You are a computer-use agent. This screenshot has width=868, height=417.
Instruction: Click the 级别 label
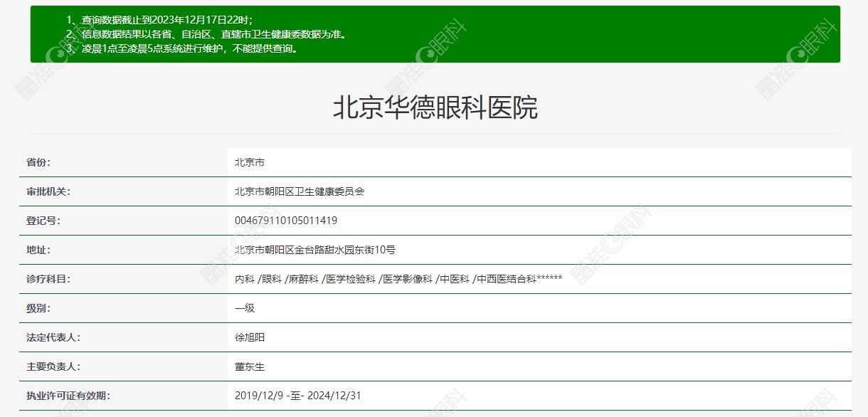pyautogui.click(x=38, y=308)
